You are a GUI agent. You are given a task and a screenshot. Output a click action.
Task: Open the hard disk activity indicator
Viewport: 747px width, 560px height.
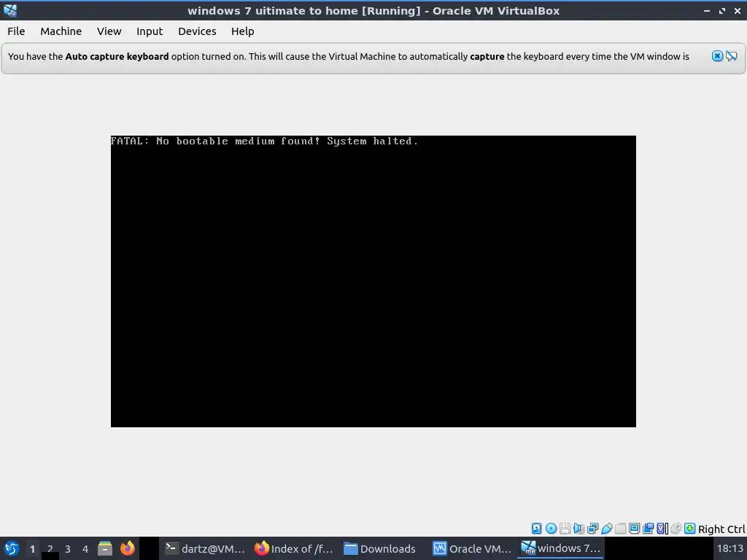[536, 528]
